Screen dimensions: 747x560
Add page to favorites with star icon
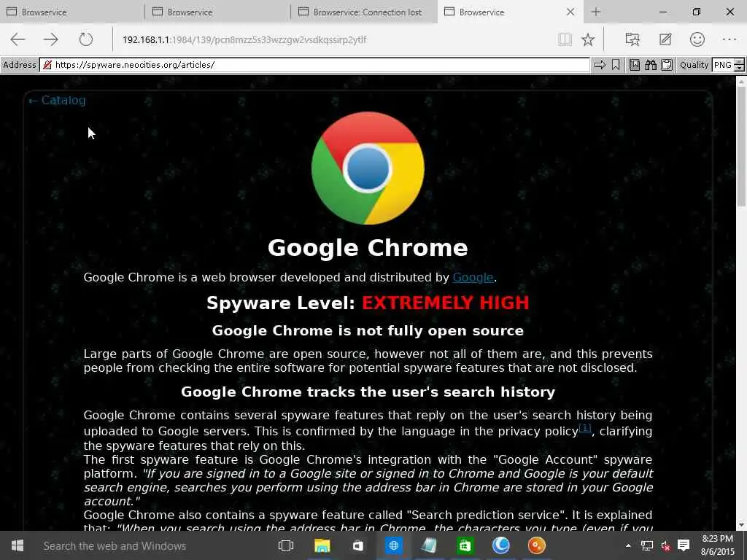click(588, 39)
